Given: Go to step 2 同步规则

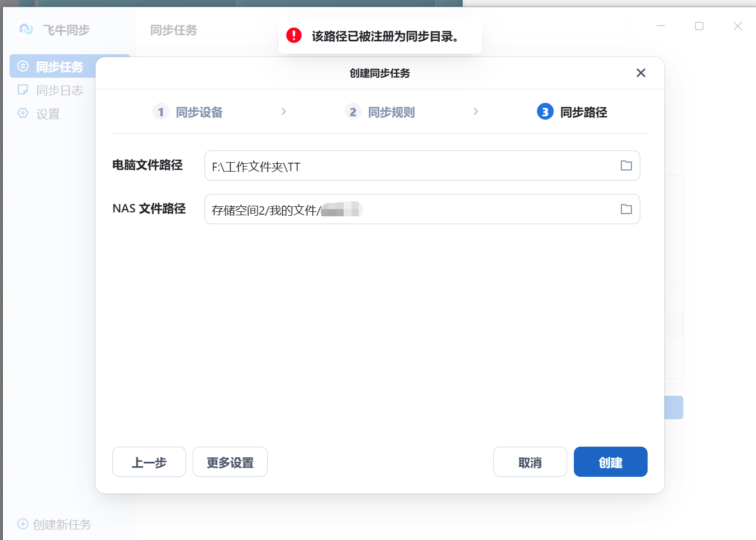Looking at the screenshot, I should coord(380,112).
